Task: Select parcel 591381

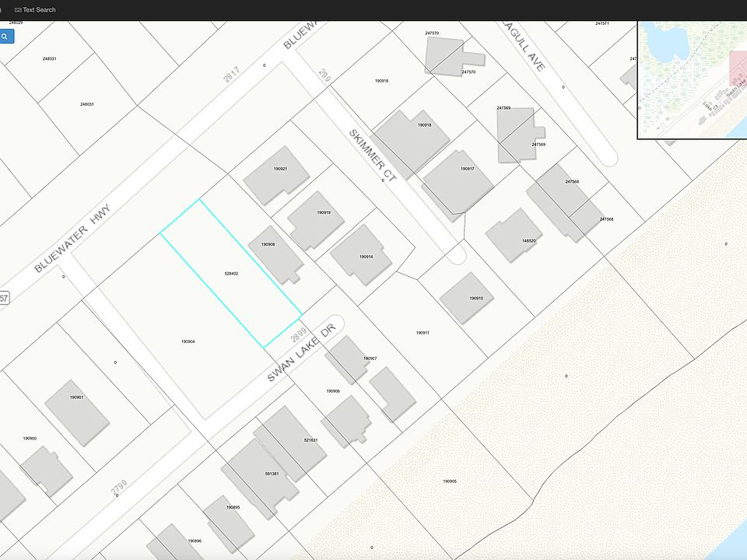Action: [x=272, y=474]
